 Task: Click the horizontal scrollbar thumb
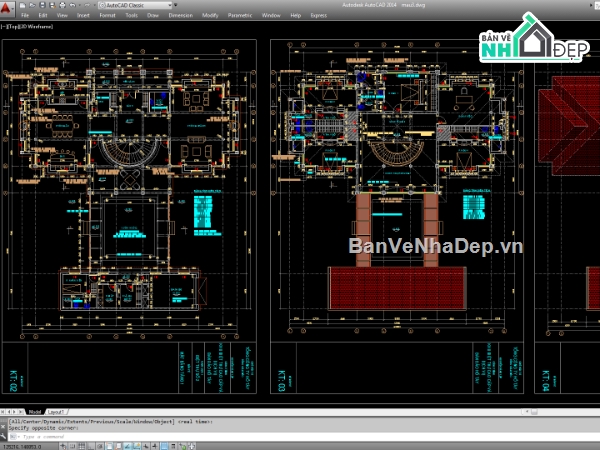pyautogui.click(x=534, y=412)
